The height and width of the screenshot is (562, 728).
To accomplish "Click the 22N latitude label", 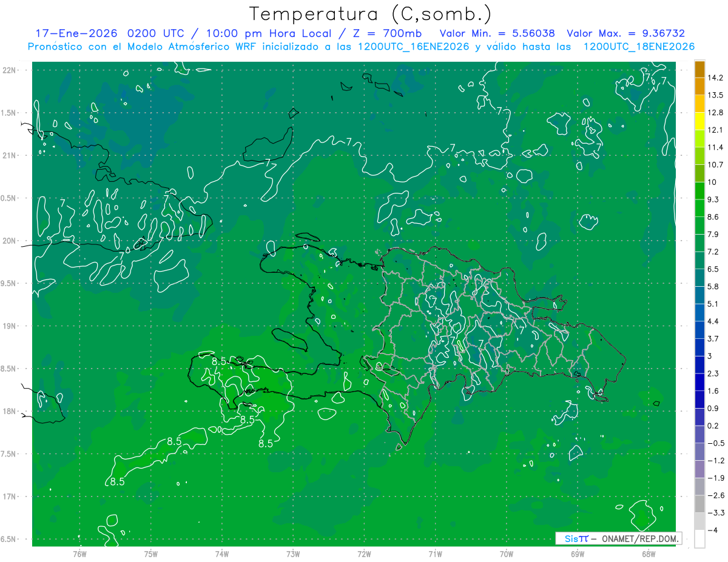I will (x=9, y=70).
